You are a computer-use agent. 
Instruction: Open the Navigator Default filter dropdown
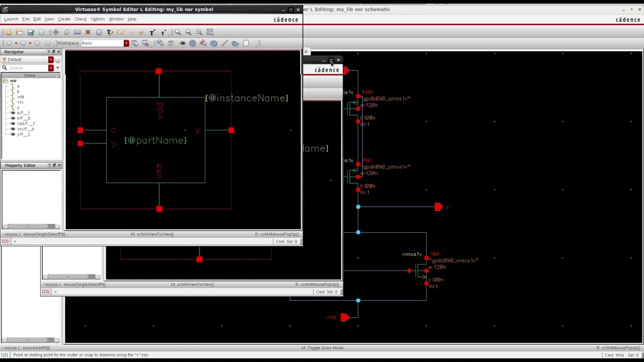click(x=51, y=60)
